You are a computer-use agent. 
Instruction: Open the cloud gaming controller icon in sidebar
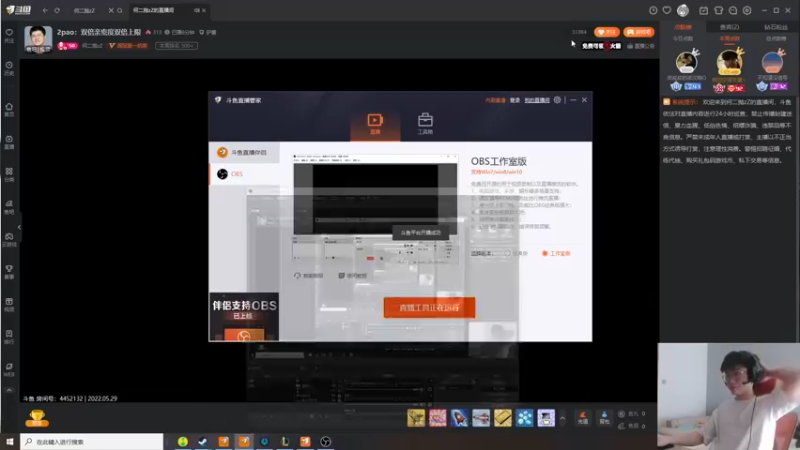pyautogui.click(x=9, y=239)
